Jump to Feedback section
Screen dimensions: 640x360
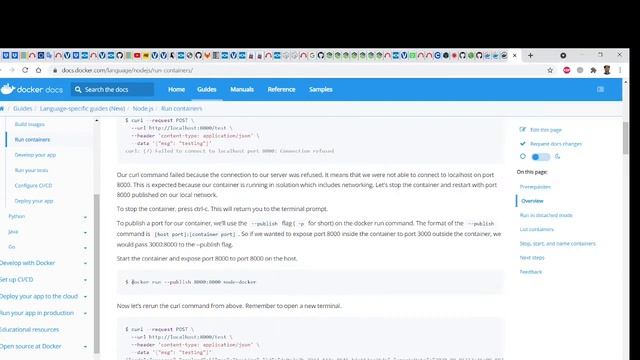531,272
